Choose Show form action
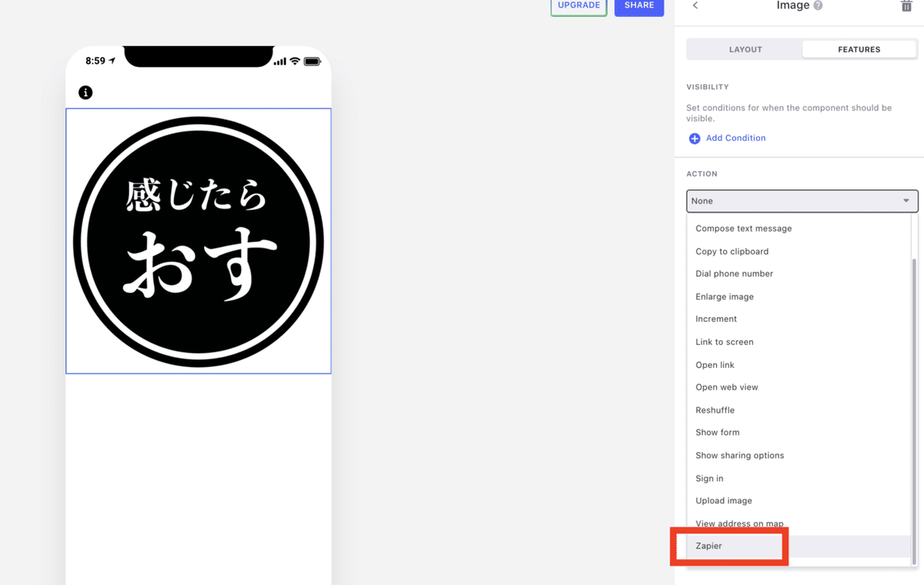Screen dimensions: 924x585 click(x=798, y=433)
